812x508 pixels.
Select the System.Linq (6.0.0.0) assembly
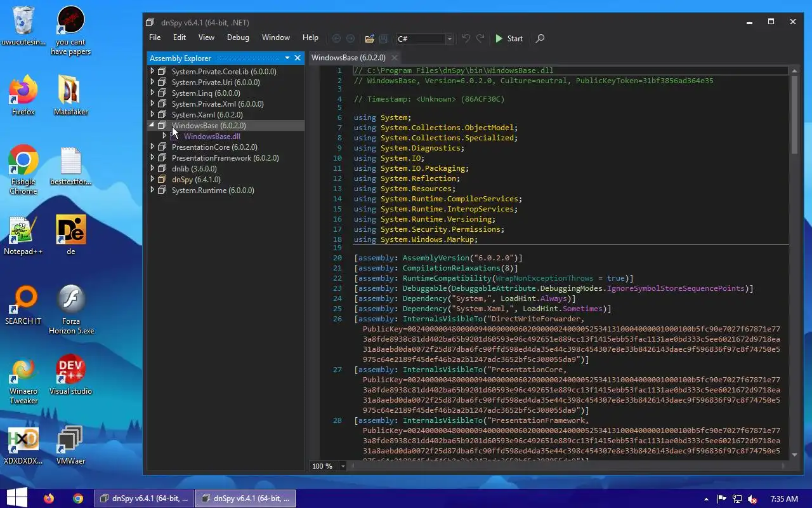pos(206,93)
